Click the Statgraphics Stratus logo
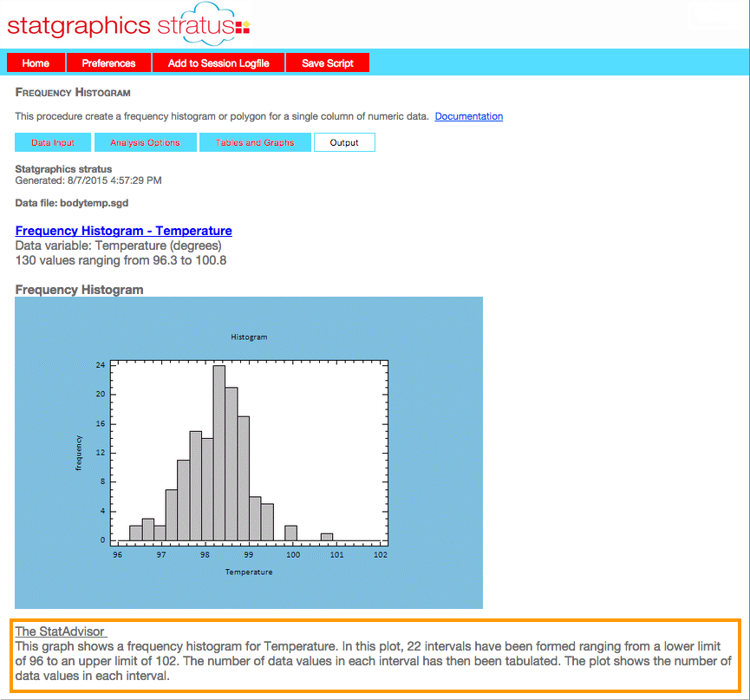 [x=121, y=24]
